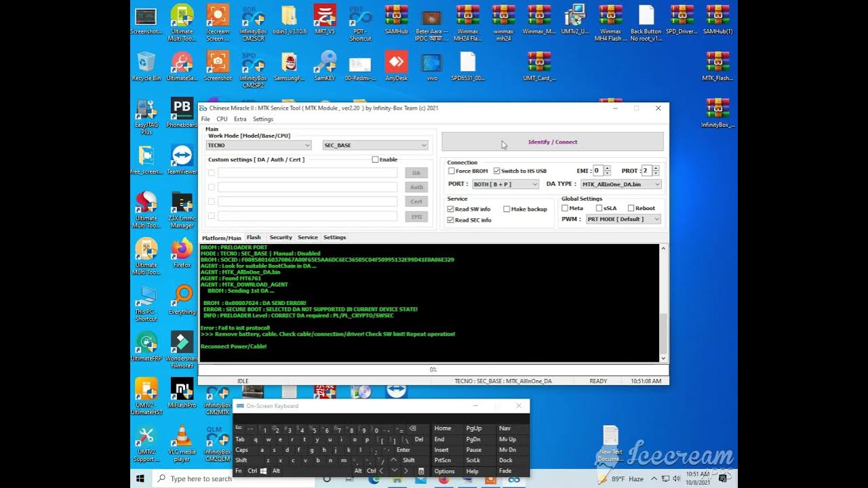Open the Icecream Screen Recorder desktop icon
Image resolution: width=868 pixels, height=488 pixels.
218,22
